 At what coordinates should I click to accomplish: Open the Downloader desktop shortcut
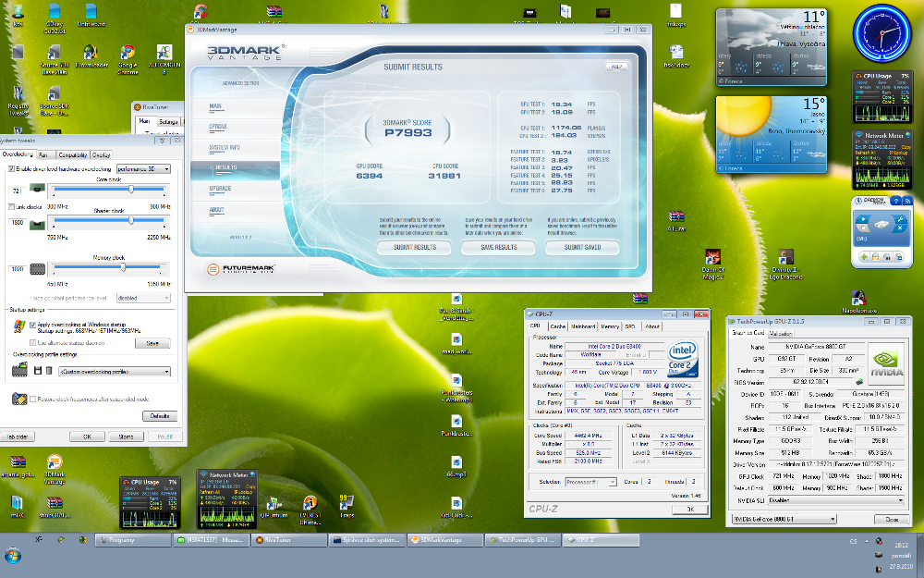click(91, 53)
